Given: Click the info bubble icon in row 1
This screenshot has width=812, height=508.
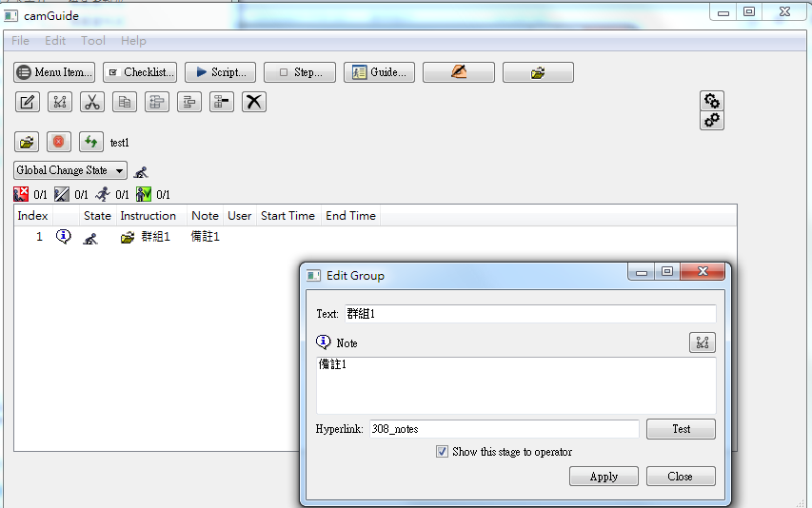Looking at the screenshot, I should pos(63,237).
